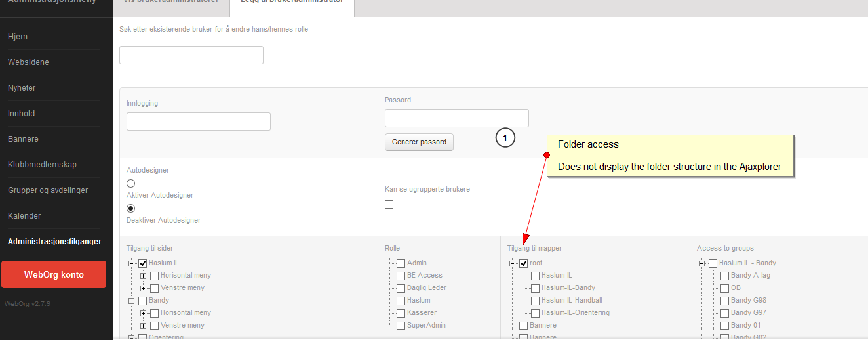Collapse the root folder tree node
The image size is (868, 340).
click(x=512, y=263)
